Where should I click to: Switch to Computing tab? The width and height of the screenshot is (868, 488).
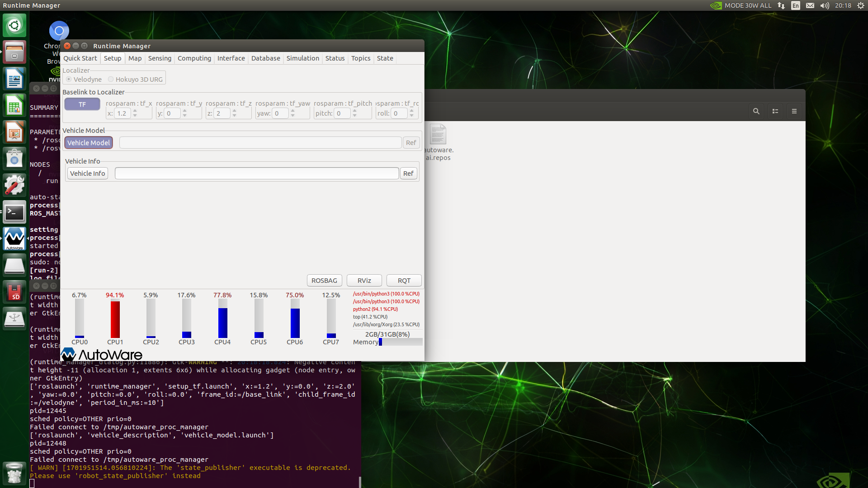pyautogui.click(x=194, y=58)
